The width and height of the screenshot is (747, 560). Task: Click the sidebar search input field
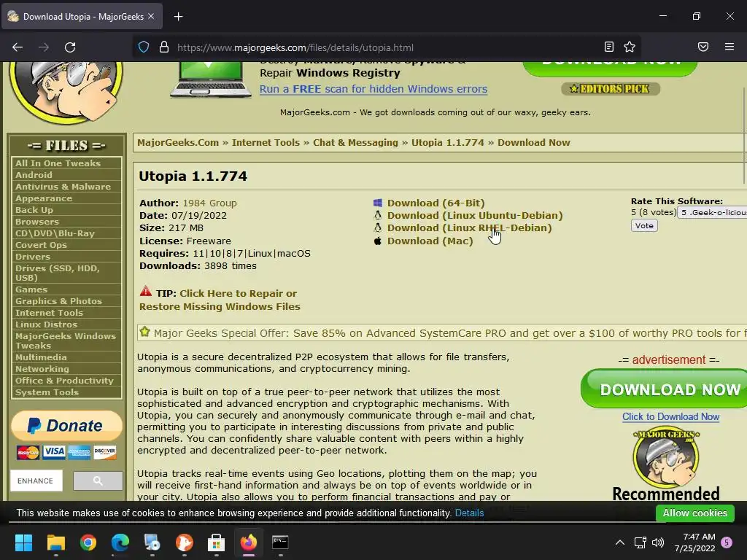[x=36, y=481]
